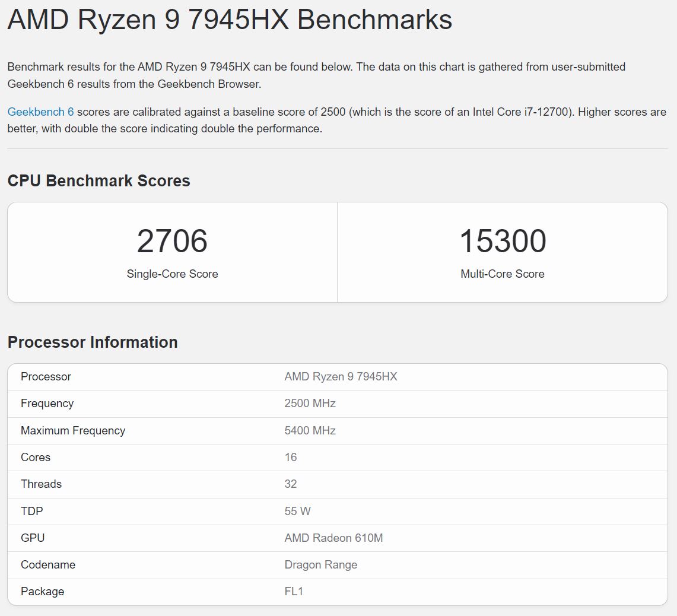Click the Single-Core Score caption
677x616 pixels.
[172, 274]
